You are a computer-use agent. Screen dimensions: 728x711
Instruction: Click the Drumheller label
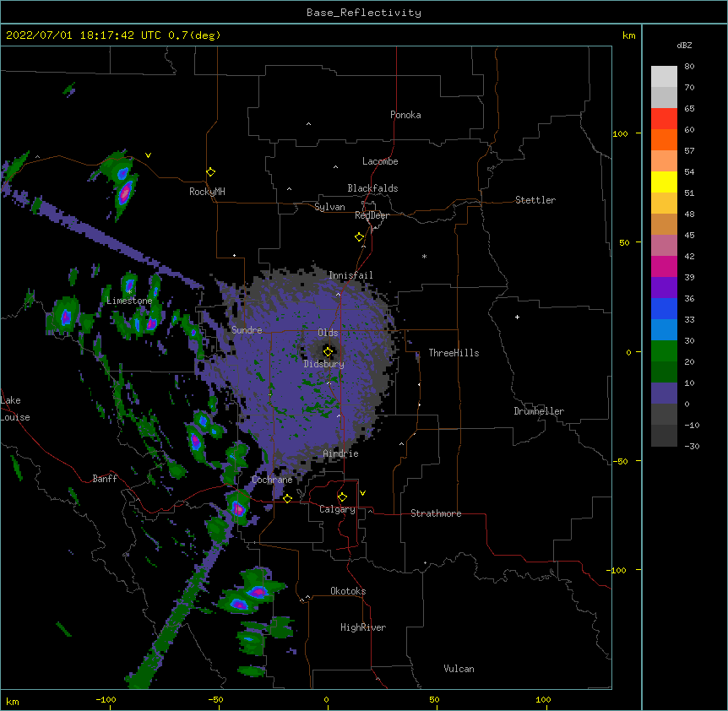click(x=539, y=411)
